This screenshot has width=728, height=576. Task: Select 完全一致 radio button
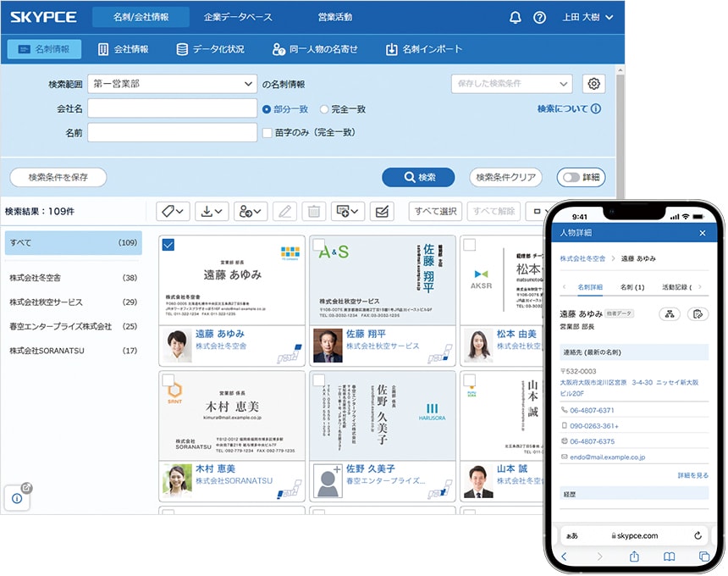pos(324,109)
